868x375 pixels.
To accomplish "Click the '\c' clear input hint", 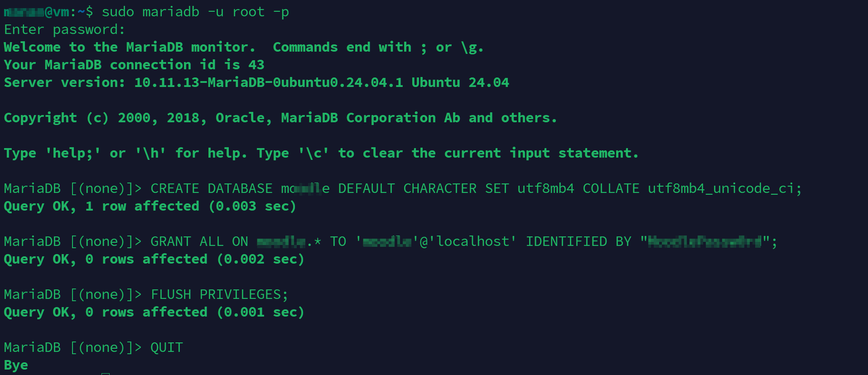I will tap(313, 153).
